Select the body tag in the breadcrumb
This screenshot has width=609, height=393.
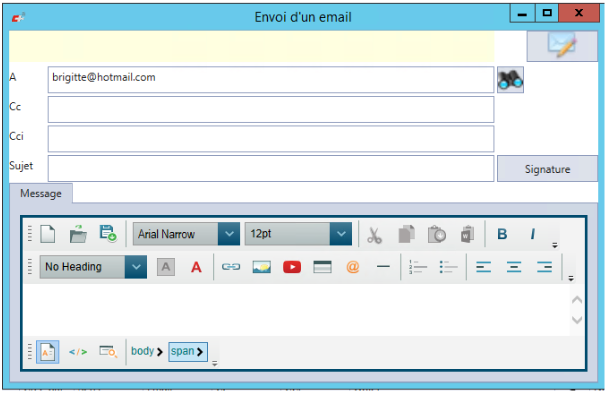point(146,351)
